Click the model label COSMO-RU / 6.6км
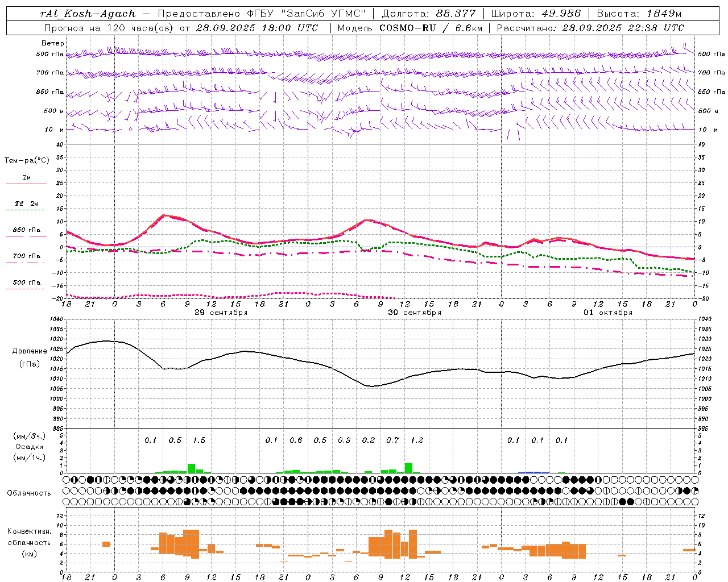The image size is (728, 582). pos(431,28)
